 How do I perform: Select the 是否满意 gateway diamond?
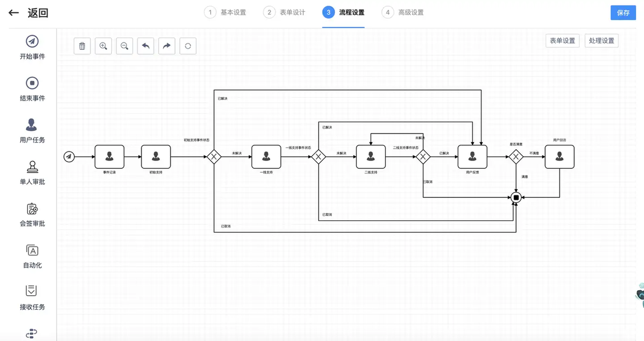point(516,157)
